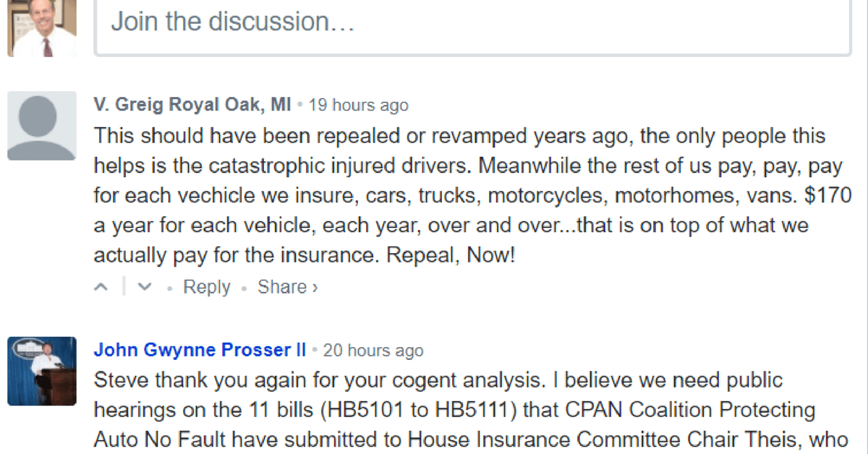This screenshot has width=868, height=454.
Task: Focus the Join the discussion box
Action: (472, 27)
